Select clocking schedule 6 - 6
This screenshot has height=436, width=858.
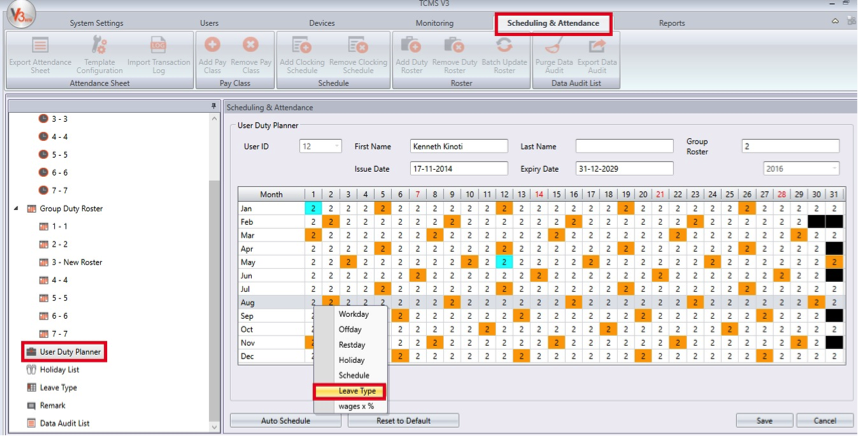tap(53, 172)
